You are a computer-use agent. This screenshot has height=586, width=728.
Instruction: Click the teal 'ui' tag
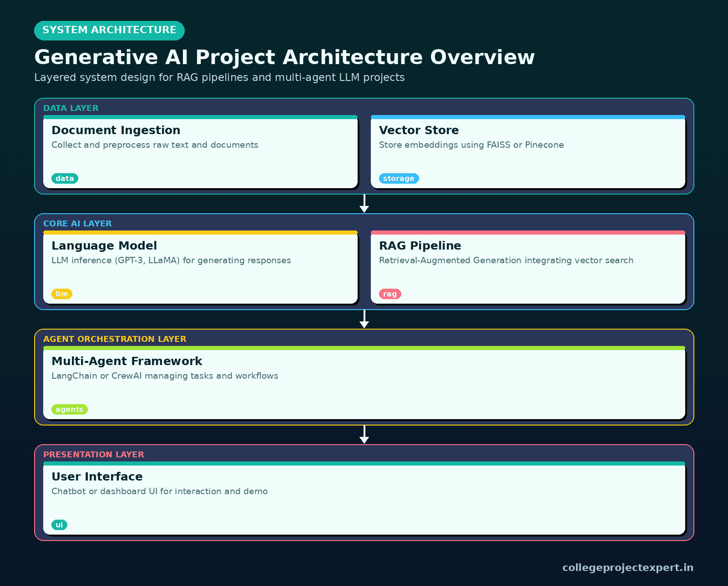pyautogui.click(x=59, y=525)
